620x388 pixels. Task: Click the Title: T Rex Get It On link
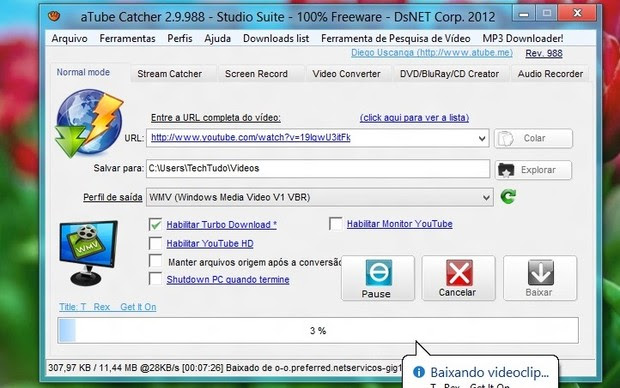pyautogui.click(x=108, y=307)
